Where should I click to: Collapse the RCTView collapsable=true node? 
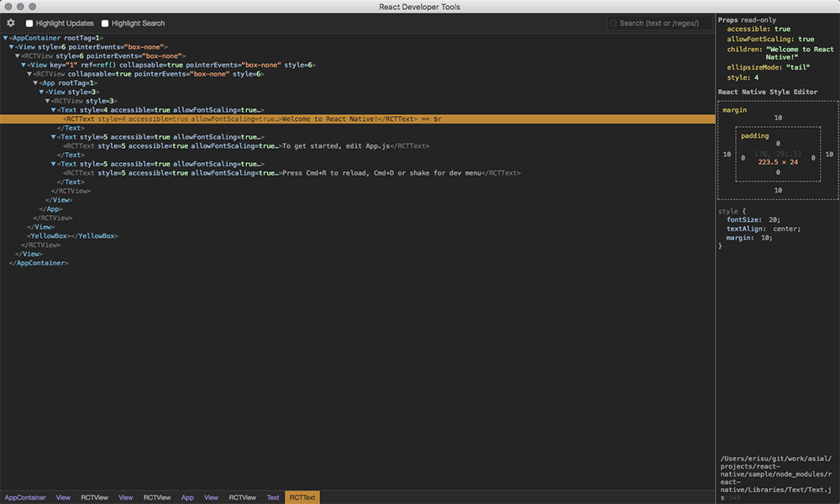pos(29,74)
